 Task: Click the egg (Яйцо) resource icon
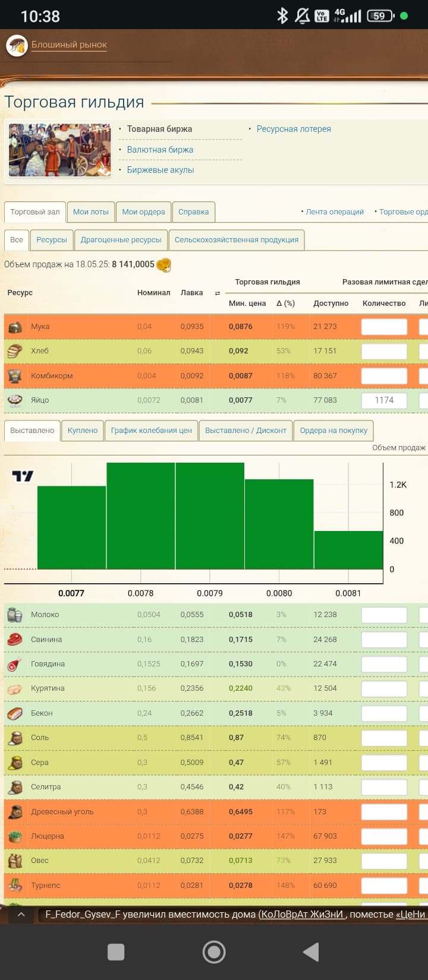[15, 400]
